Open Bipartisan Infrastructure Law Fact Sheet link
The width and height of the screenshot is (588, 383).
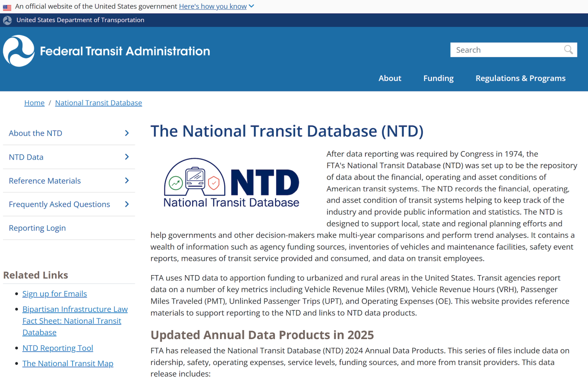(75, 321)
